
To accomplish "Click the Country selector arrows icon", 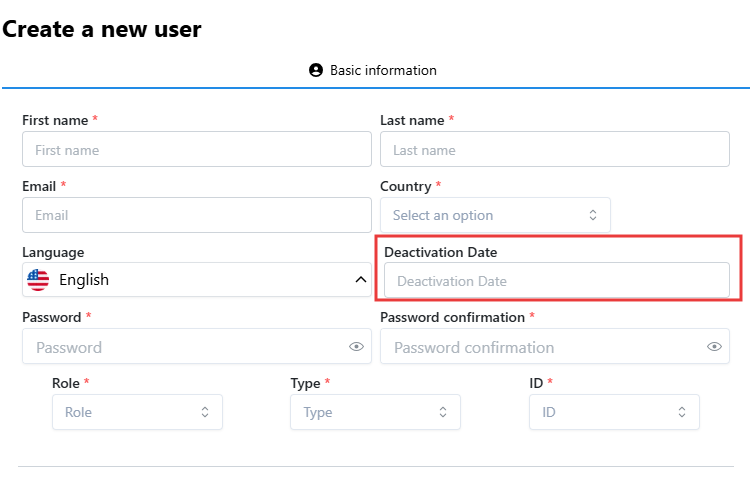I will click(x=592, y=215).
